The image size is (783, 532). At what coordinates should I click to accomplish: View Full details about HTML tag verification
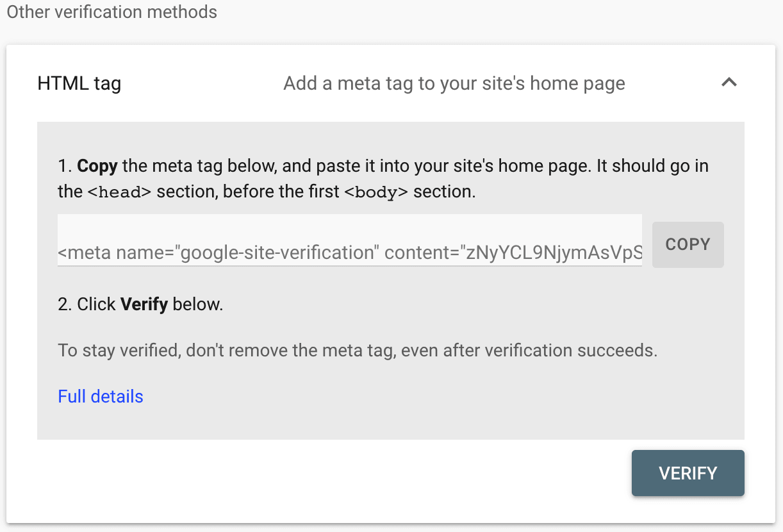100,396
